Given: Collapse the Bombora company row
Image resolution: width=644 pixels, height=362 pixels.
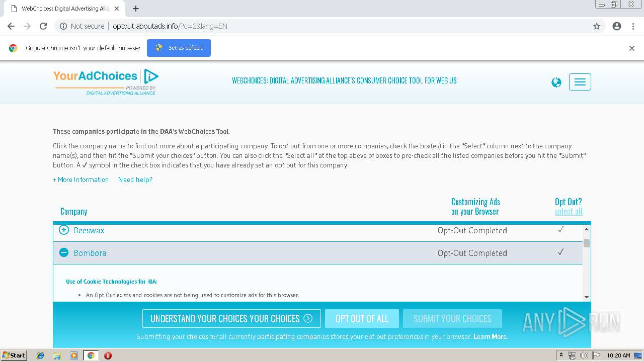Looking at the screenshot, I should pos(64,252).
